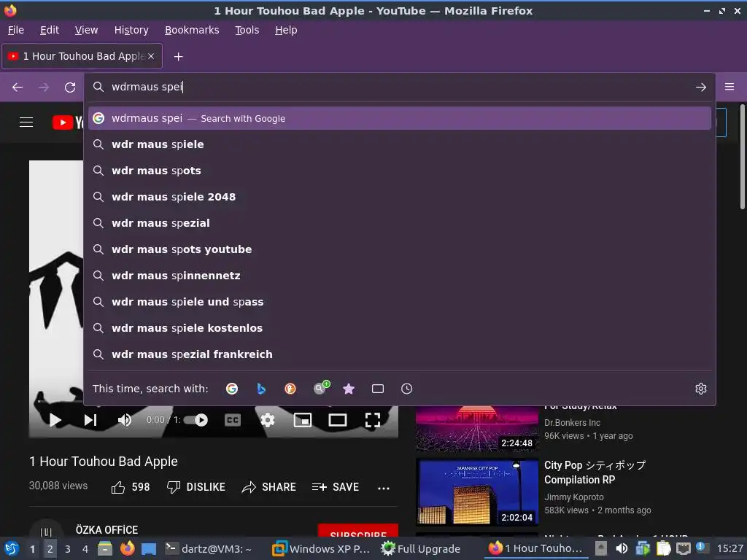Screen dimensions: 747x560
Task: Subscribe to ÖZKA OFFİCE channel
Action: (x=357, y=531)
